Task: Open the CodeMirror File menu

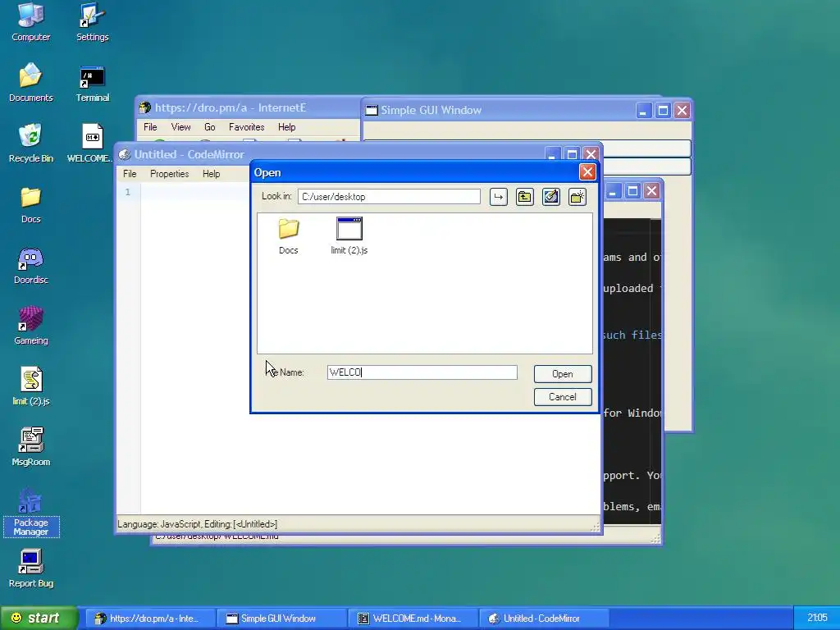Action: pos(130,174)
